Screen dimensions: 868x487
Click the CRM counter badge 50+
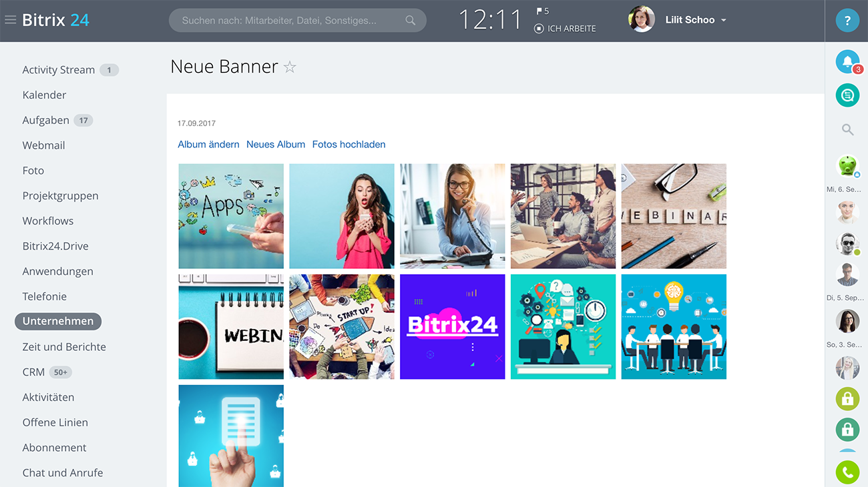[x=60, y=372]
